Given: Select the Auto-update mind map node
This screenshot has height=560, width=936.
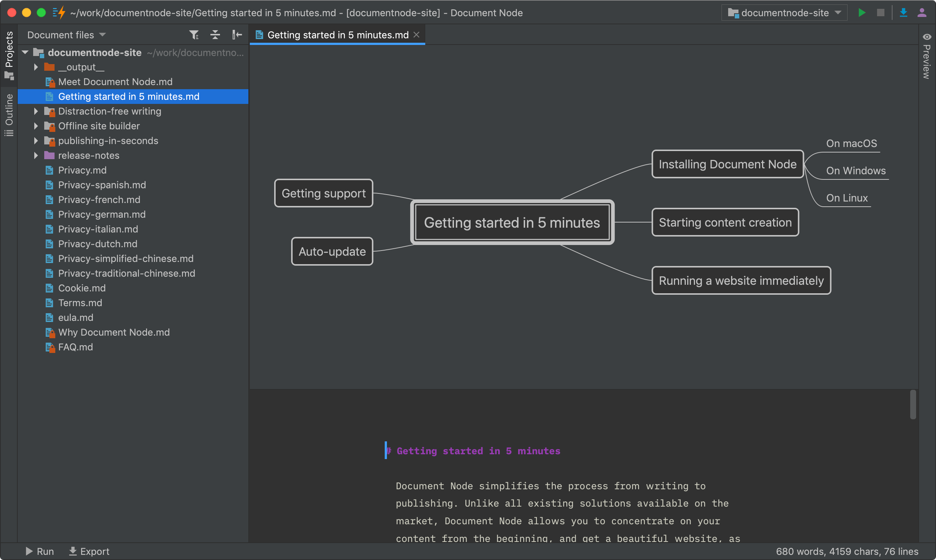Looking at the screenshot, I should point(332,251).
